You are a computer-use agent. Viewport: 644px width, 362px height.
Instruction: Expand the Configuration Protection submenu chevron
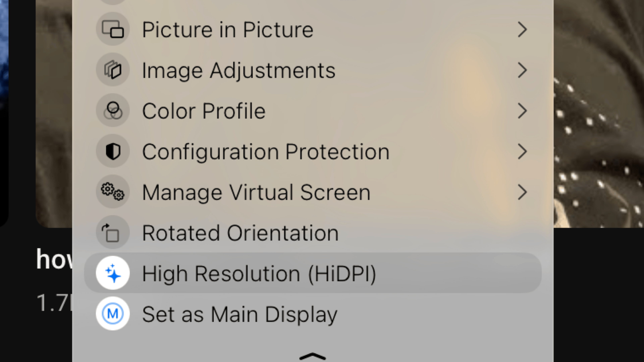(x=522, y=151)
